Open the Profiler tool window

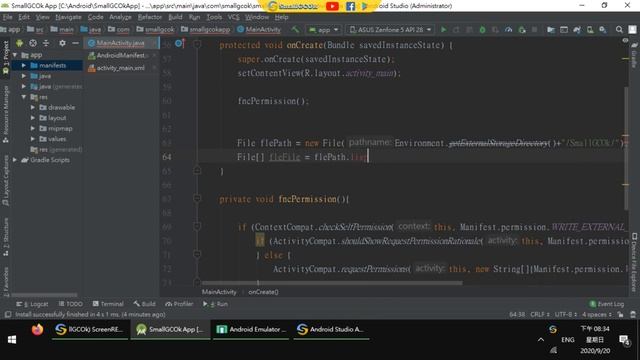point(179,304)
